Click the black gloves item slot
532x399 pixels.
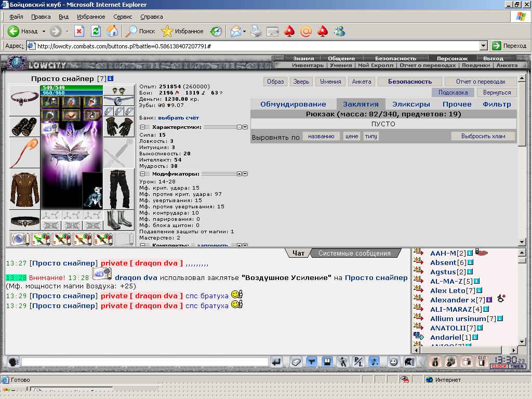click(119, 127)
